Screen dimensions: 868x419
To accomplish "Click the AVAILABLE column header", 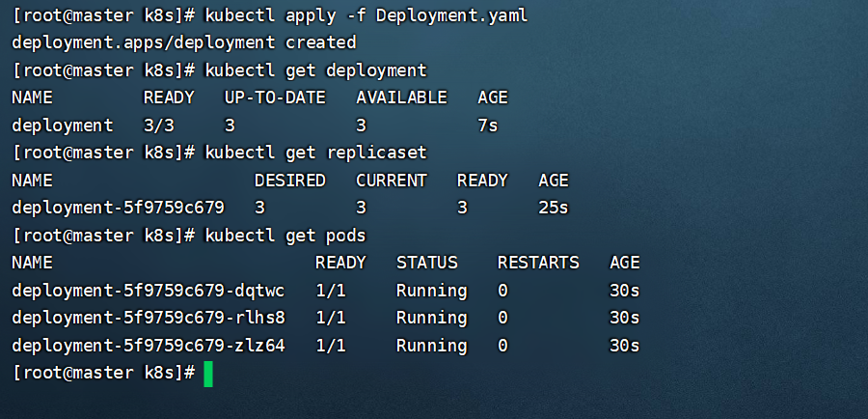I will (x=401, y=98).
